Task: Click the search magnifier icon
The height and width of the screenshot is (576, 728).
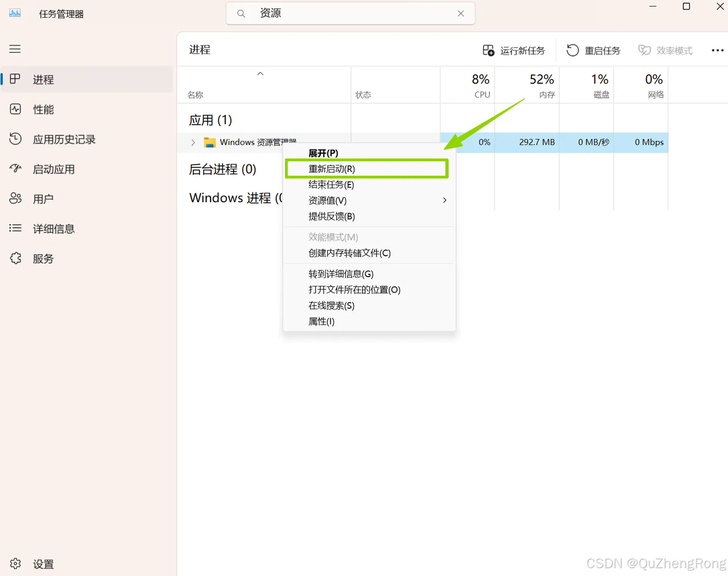Action: [x=241, y=14]
